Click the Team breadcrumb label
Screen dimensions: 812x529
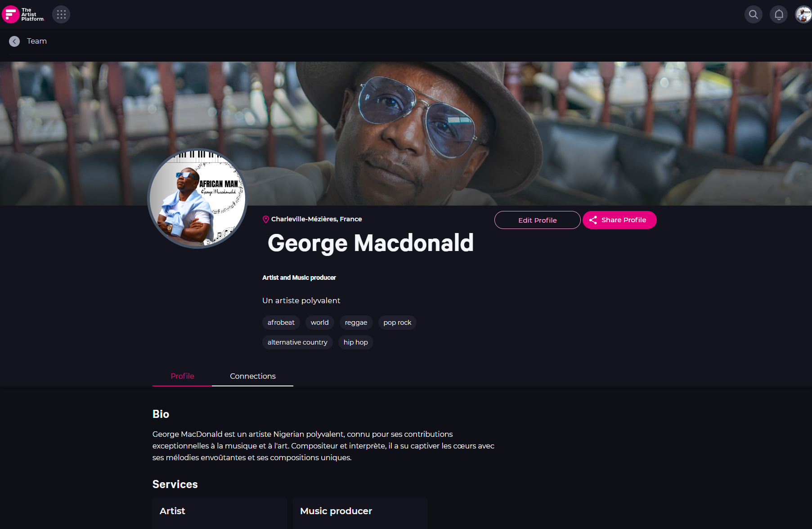click(37, 41)
